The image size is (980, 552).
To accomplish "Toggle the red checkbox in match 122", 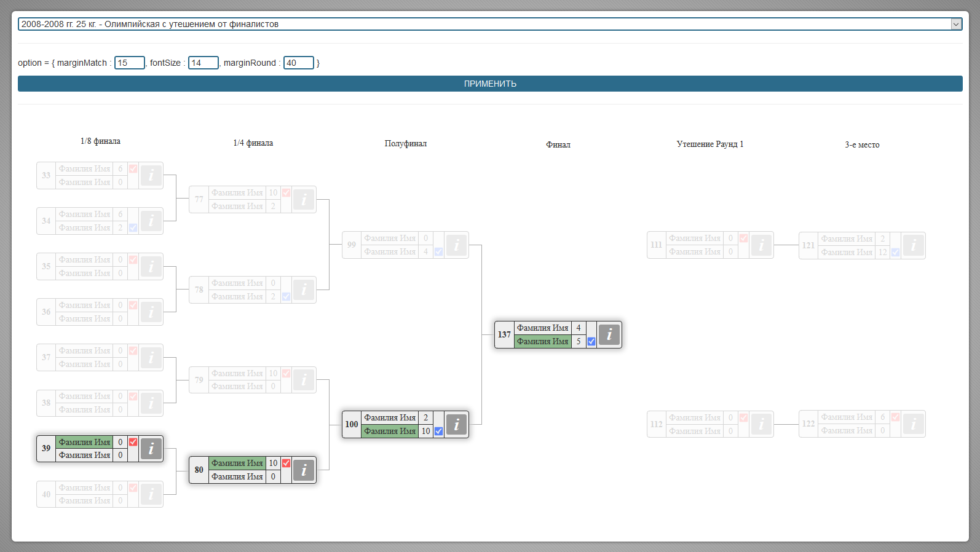I will pos(896,417).
